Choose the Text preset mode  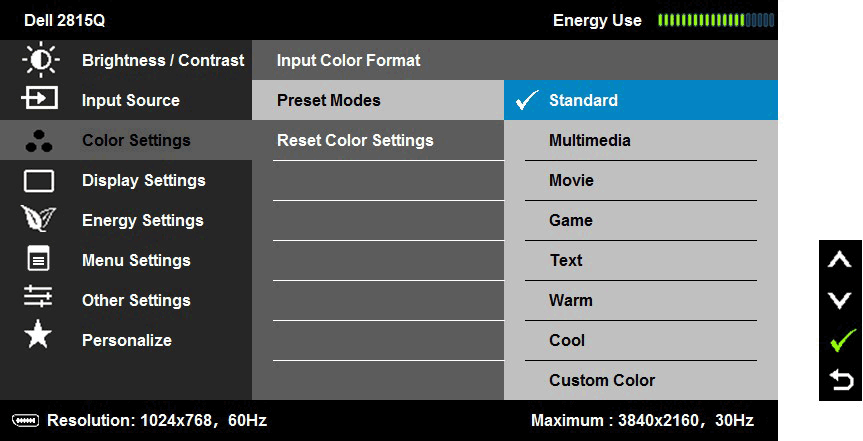click(641, 260)
